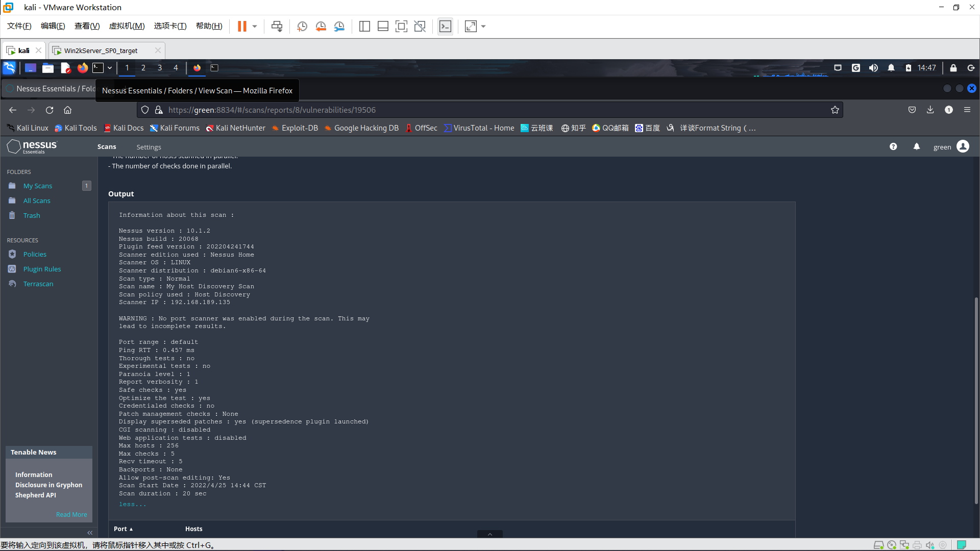Click the notification bell icon
This screenshot has height=551, width=980.
click(917, 146)
